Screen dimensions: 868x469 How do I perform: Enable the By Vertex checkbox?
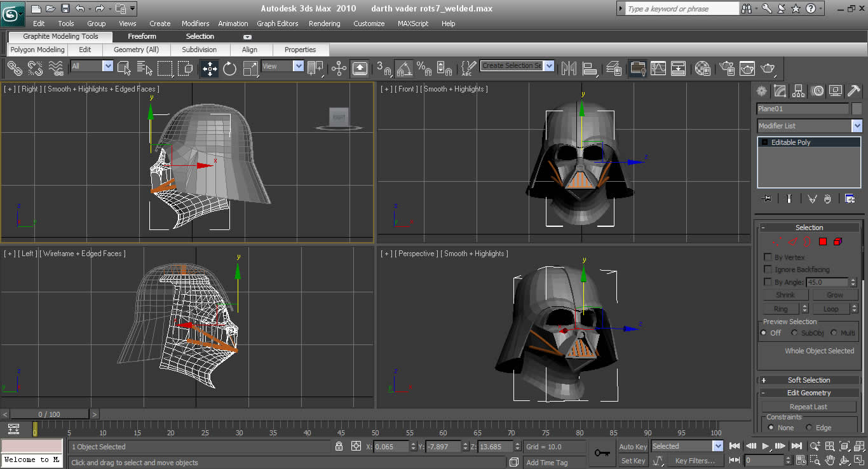pyautogui.click(x=768, y=257)
